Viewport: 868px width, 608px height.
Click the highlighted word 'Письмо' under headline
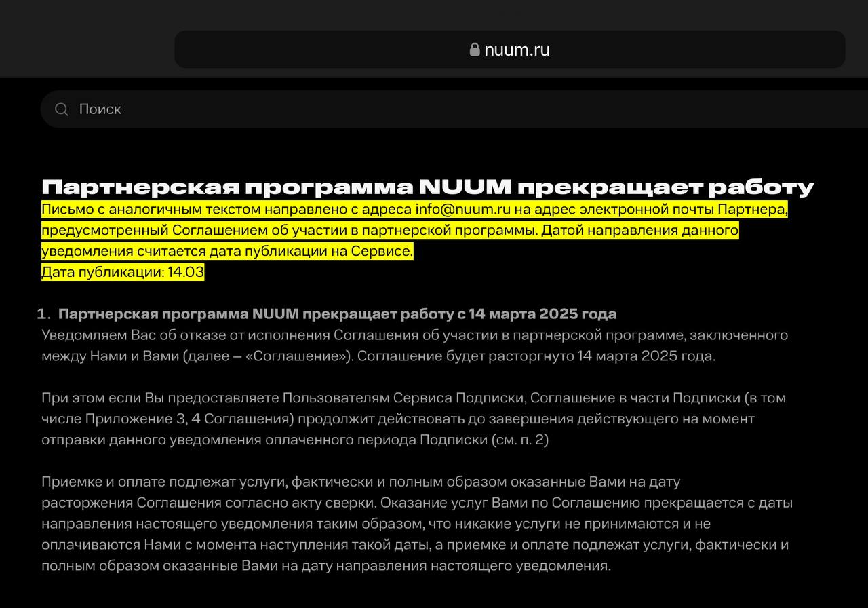pos(64,209)
